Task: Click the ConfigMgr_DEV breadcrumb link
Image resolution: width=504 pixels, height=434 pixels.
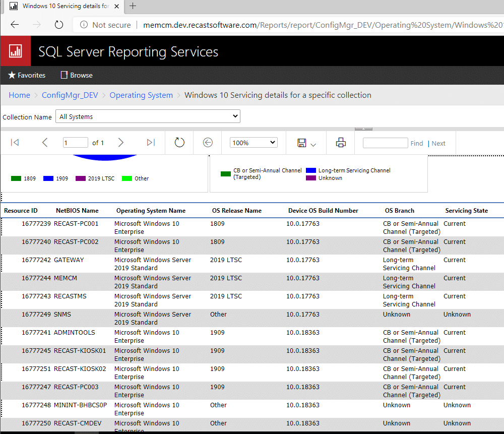Action: (70, 95)
